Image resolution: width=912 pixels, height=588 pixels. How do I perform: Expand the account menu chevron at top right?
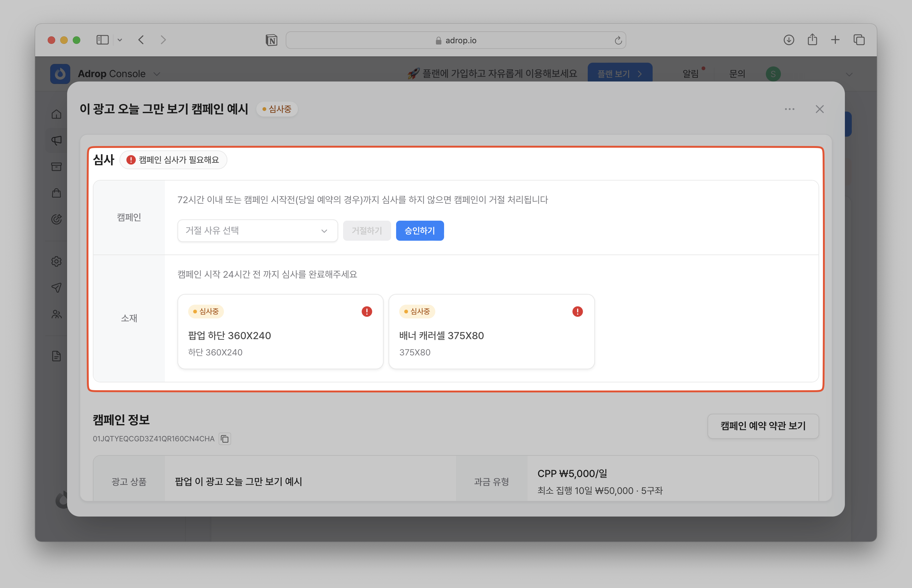click(x=849, y=75)
